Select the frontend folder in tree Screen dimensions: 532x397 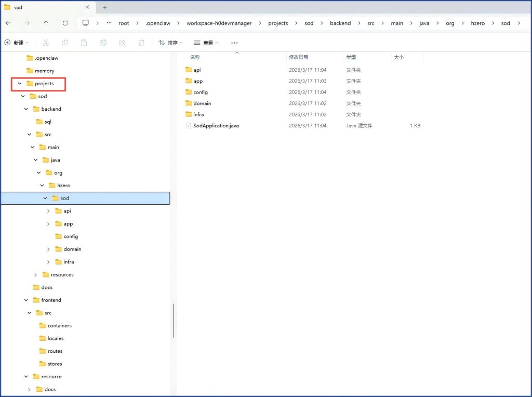tap(51, 300)
